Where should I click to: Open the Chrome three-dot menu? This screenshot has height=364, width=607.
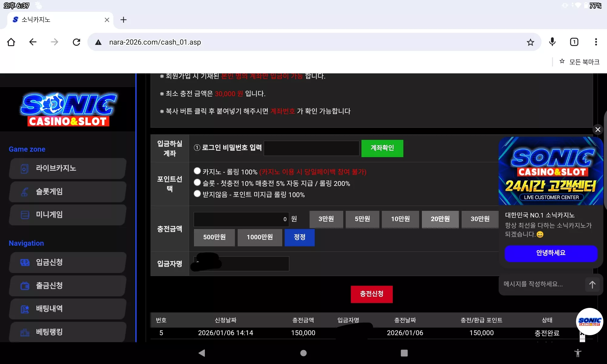596,42
